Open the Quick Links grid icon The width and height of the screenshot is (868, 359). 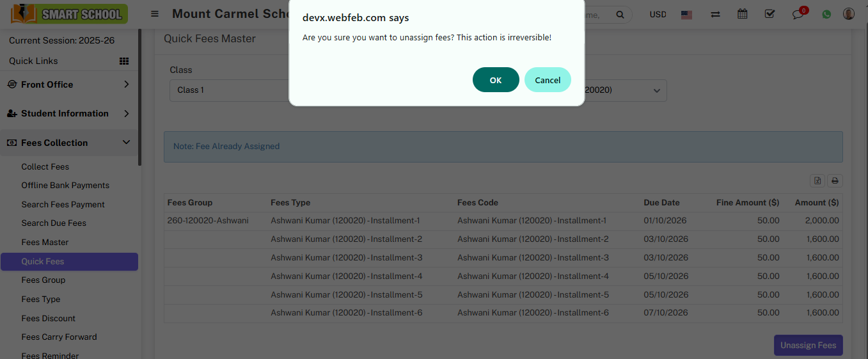pyautogui.click(x=124, y=61)
